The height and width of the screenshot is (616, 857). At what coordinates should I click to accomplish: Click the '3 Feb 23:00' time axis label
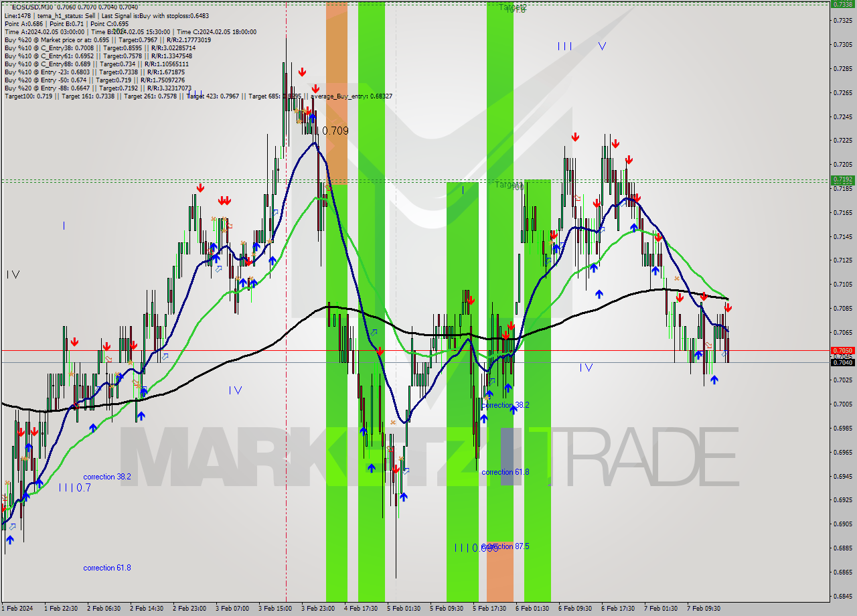pos(318,609)
